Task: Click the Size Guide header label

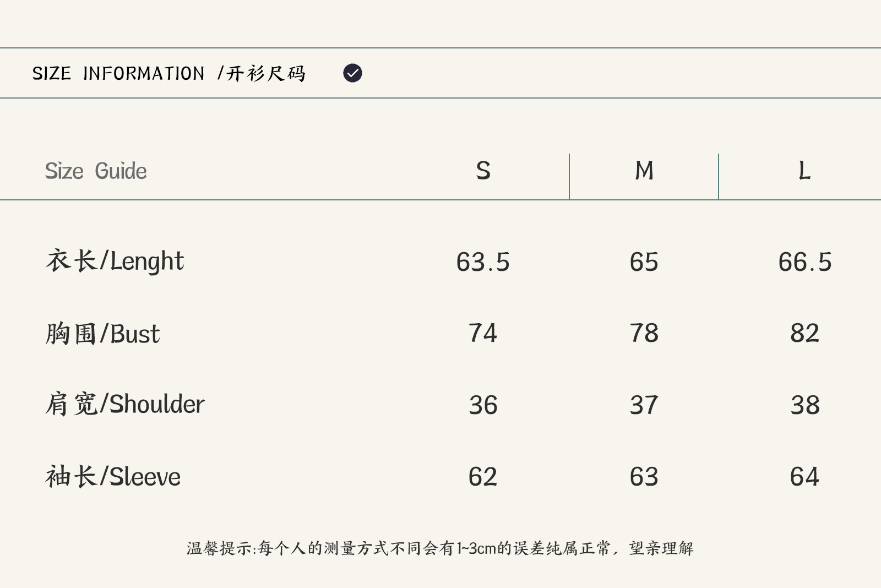Action: pyautogui.click(x=96, y=171)
